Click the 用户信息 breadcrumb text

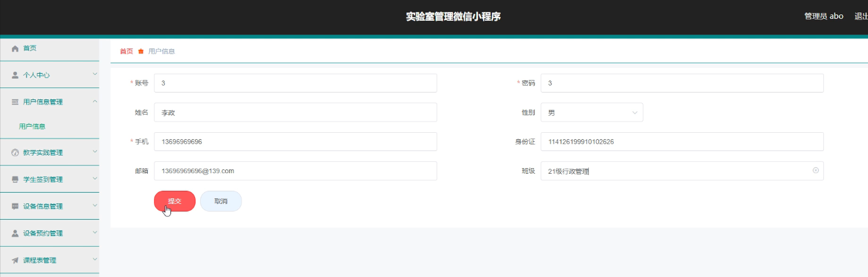(162, 52)
